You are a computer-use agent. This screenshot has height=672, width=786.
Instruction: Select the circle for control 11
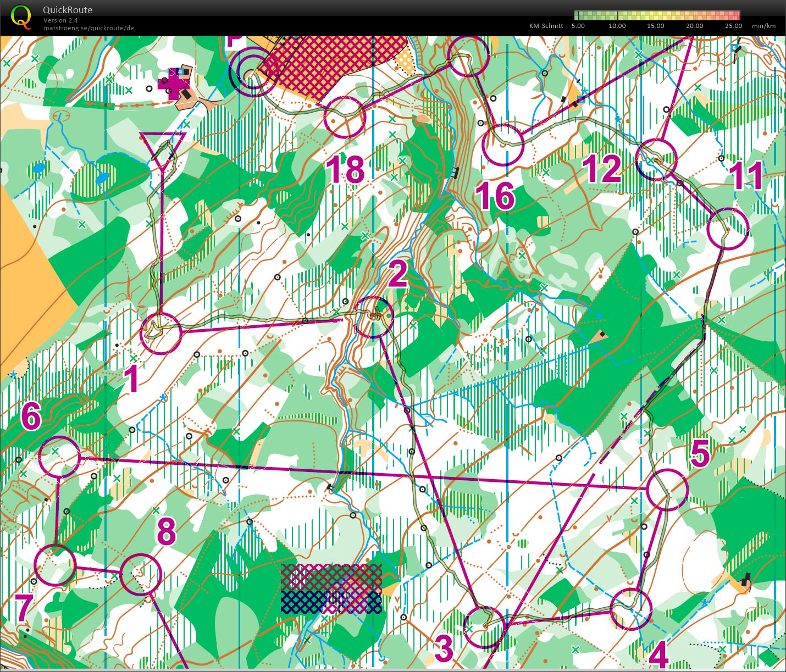[x=728, y=229]
